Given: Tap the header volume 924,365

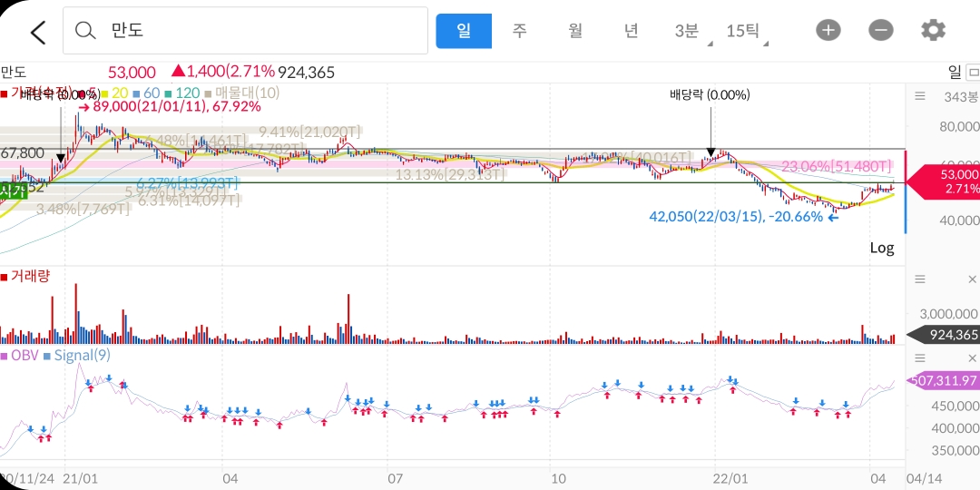Looking at the screenshot, I should pyautogui.click(x=307, y=73).
